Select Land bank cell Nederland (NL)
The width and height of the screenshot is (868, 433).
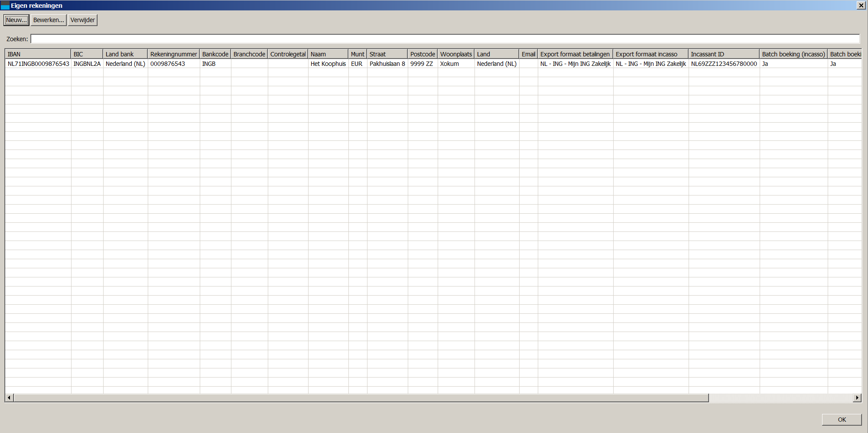coord(125,64)
